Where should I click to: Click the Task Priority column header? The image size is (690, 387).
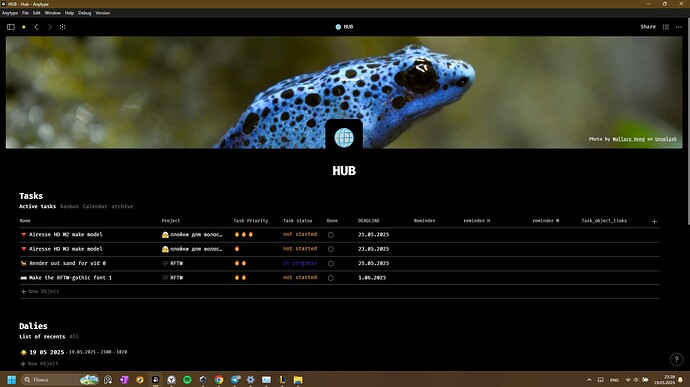click(x=251, y=221)
